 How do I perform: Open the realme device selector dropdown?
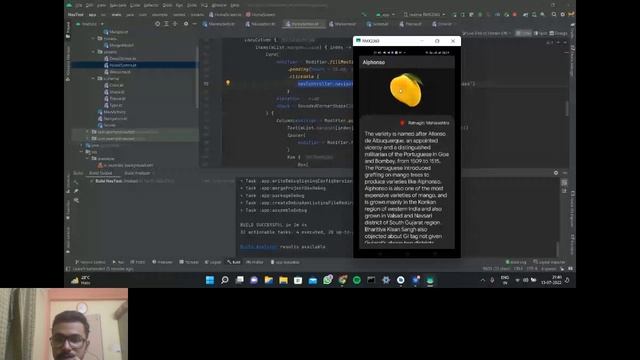tap(424, 14)
